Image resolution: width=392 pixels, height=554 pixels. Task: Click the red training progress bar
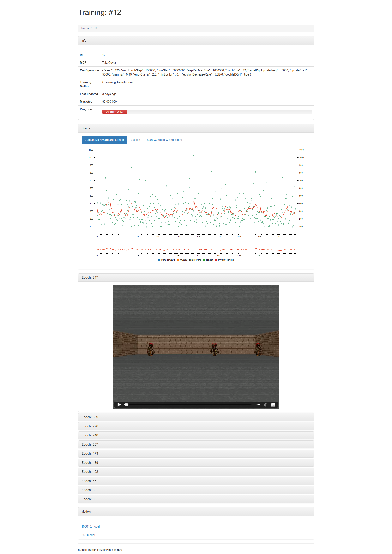point(115,112)
